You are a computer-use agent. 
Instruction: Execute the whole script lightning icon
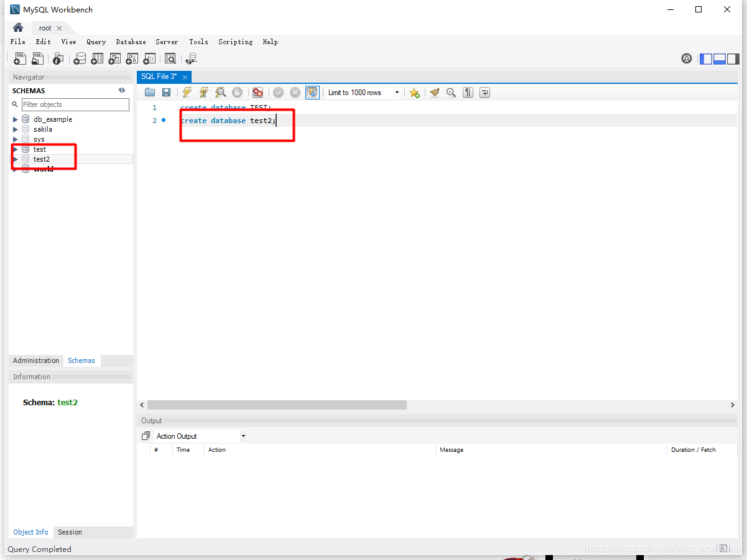(x=187, y=93)
